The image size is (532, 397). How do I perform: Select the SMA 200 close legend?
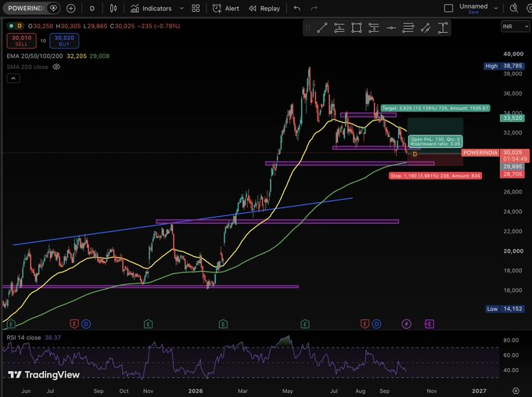coord(27,67)
